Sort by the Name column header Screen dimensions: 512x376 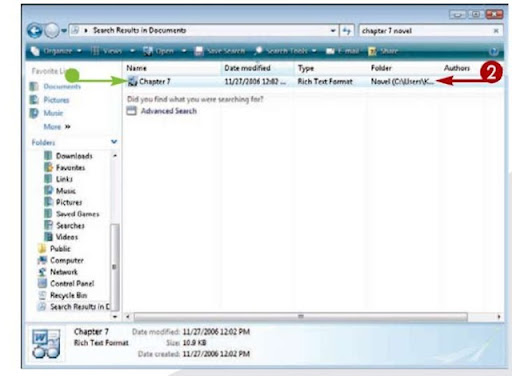pos(137,68)
